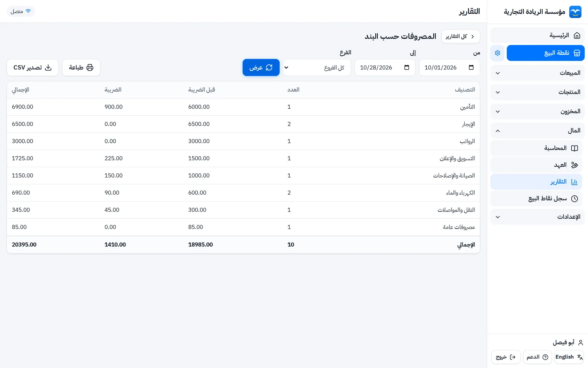This screenshot has height=368, width=588.
Task: Click the 6900.00 total cell
Action: pos(22,107)
